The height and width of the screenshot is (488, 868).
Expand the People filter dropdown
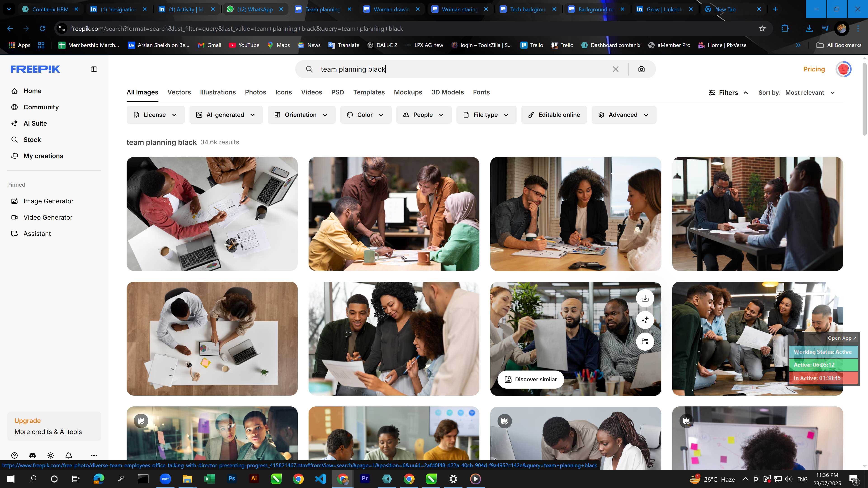pyautogui.click(x=424, y=115)
